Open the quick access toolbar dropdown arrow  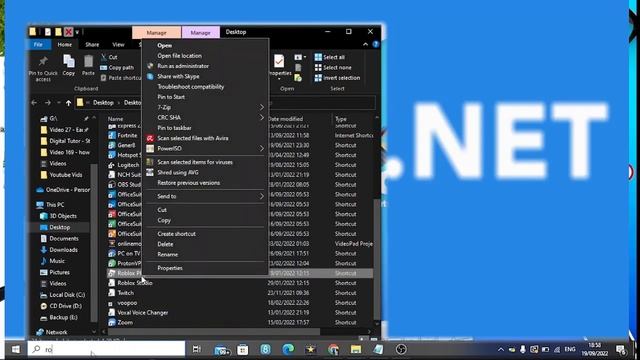pos(77,32)
